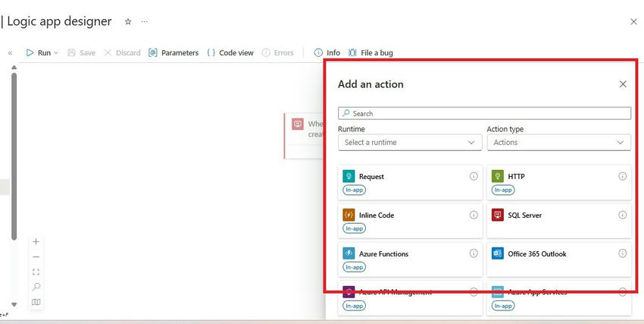644x324 pixels.
Task: Click the Office 365 Outlook label
Action: pyautogui.click(x=537, y=253)
